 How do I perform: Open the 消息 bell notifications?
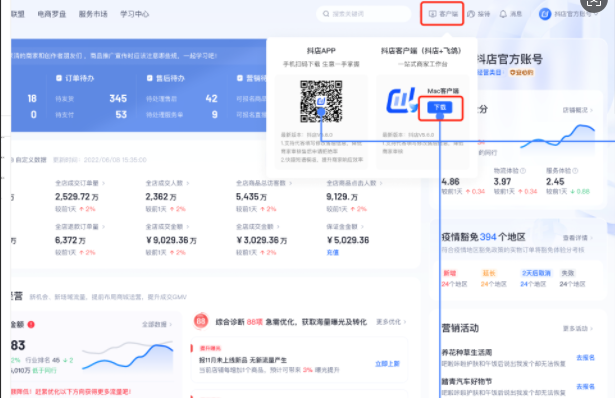tap(503, 14)
